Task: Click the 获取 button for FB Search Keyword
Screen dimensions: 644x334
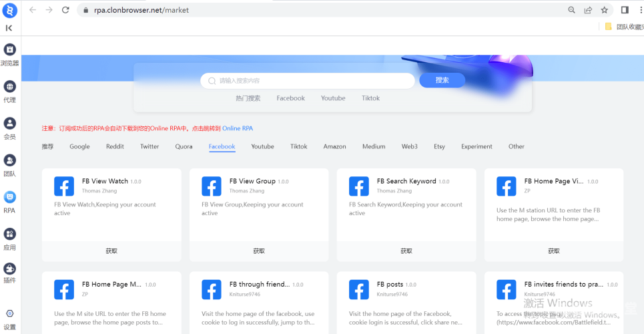Action: click(406, 251)
